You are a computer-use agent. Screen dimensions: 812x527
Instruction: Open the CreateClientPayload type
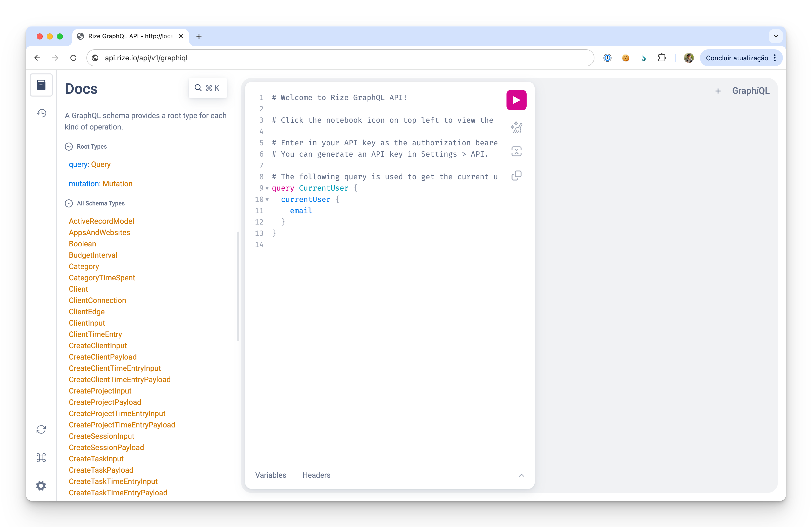(103, 357)
